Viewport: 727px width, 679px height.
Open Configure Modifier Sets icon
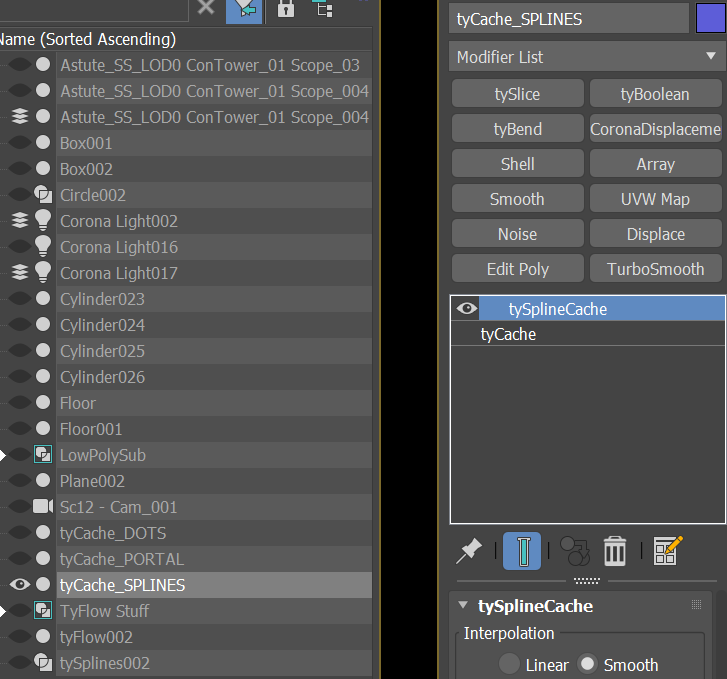point(668,551)
